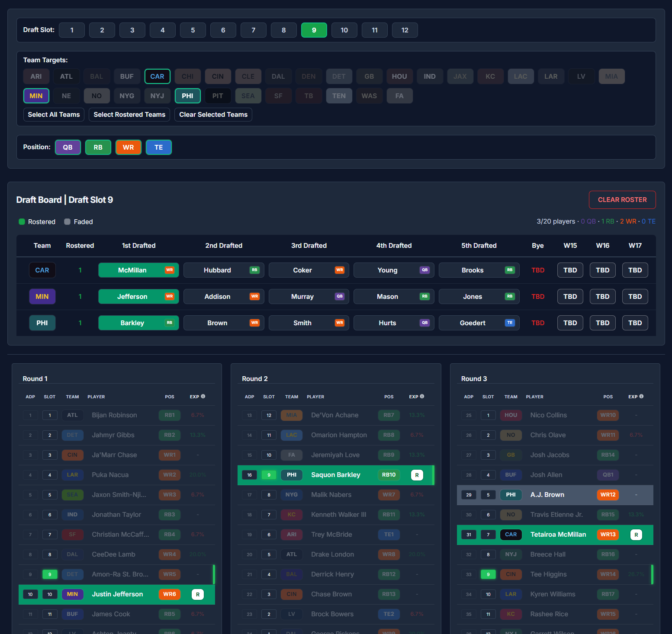This screenshot has width=672, height=634.
Task: Click the QB badge on the Hurts cell
Action: [x=424, y=323]
